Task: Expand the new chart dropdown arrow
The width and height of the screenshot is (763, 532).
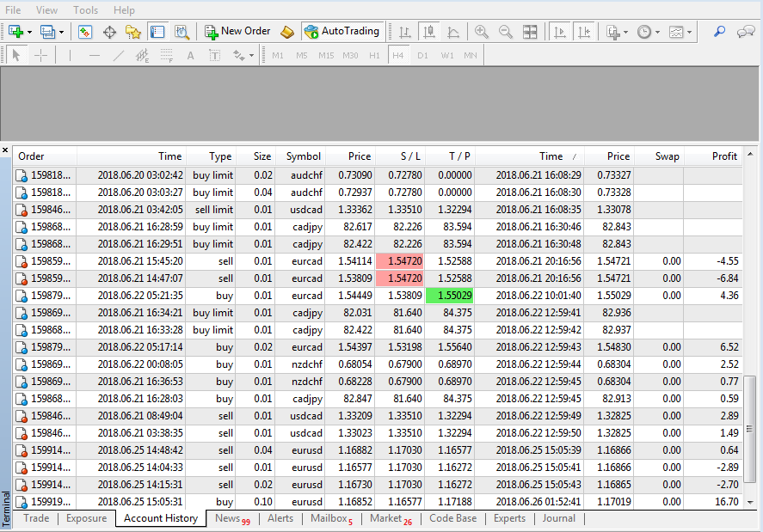Action: (30, 32)
